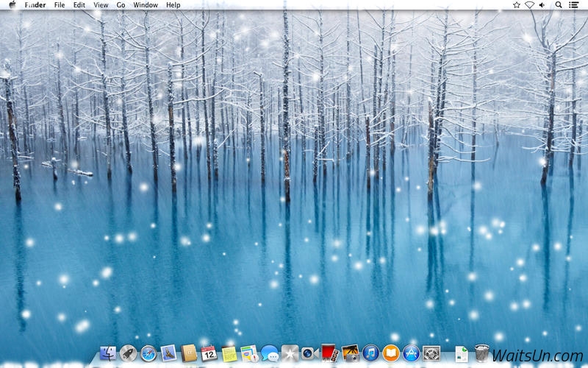Image resolution: width=588 pixels, height=368 pixels.
Task: Open the Help menu
Action: point(173,5)
